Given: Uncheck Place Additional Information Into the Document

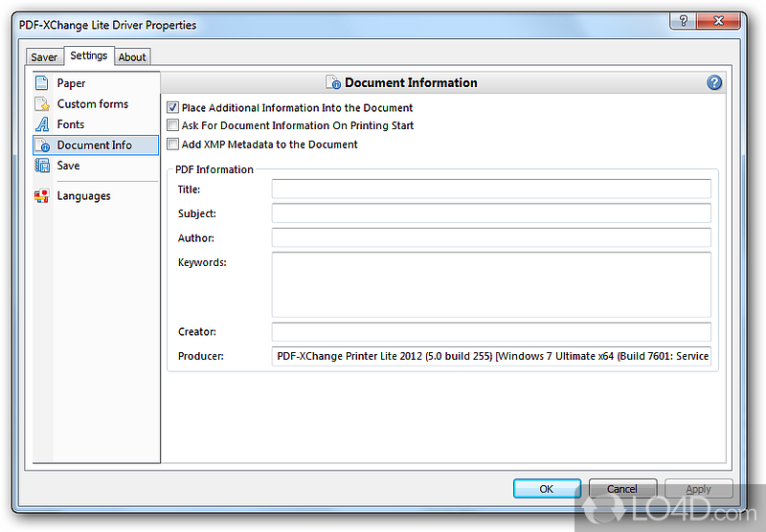Looking at the screenshot, I should click(x=172, y=107).
